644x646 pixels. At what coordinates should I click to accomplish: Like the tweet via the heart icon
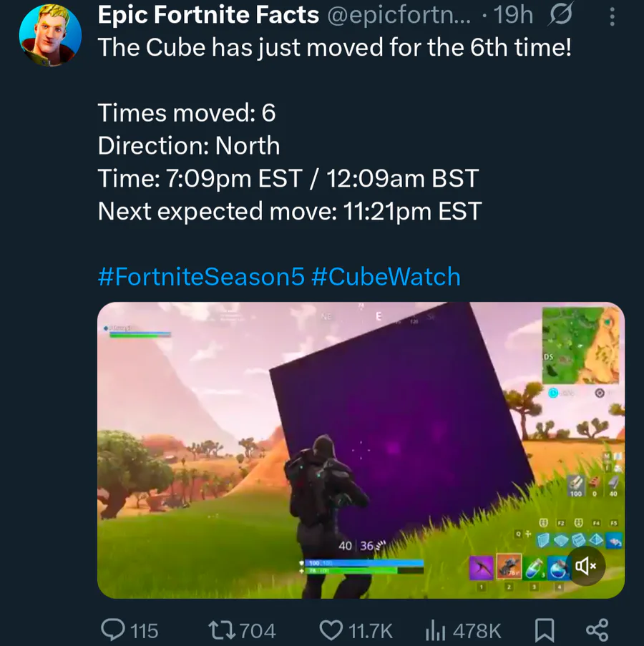pyautogui.click(x=331, y=630)
